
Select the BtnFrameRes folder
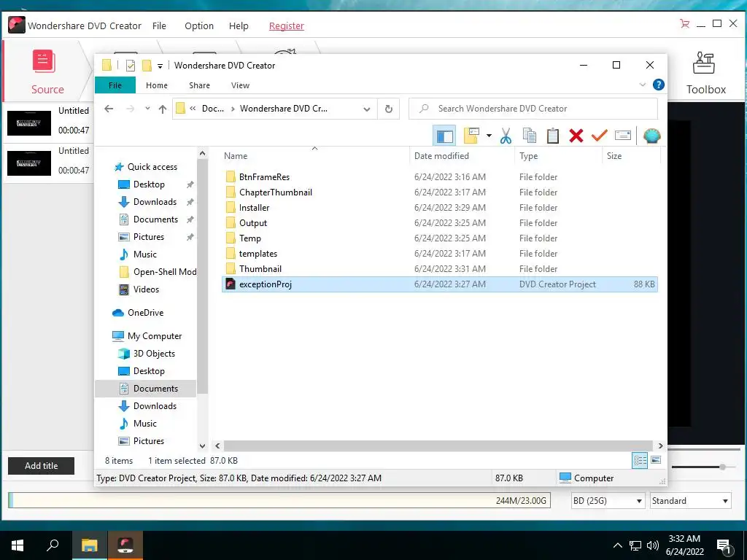(264, 177)
